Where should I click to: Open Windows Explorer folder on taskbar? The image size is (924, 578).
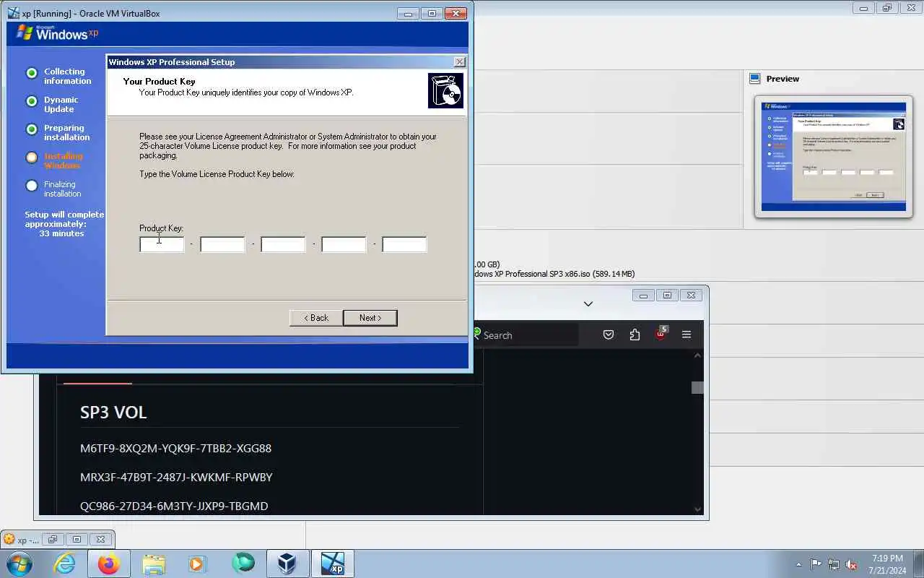154,564
